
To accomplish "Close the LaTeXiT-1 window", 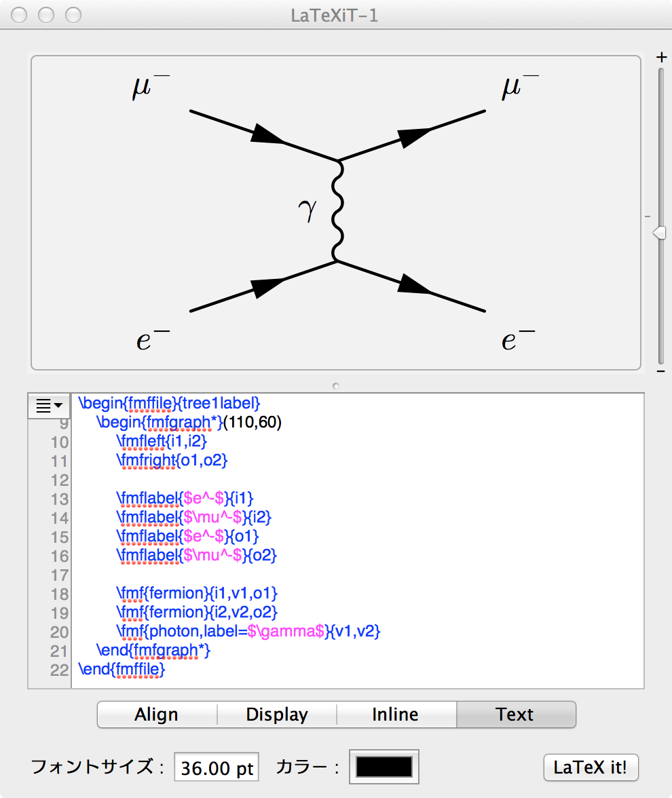I will pos(20,15).
